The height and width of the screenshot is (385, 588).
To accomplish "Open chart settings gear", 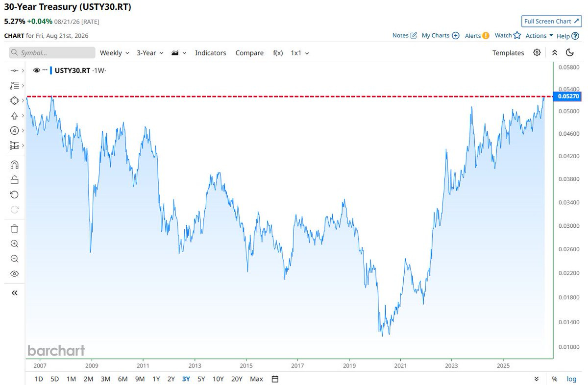I will pos(537,52).
